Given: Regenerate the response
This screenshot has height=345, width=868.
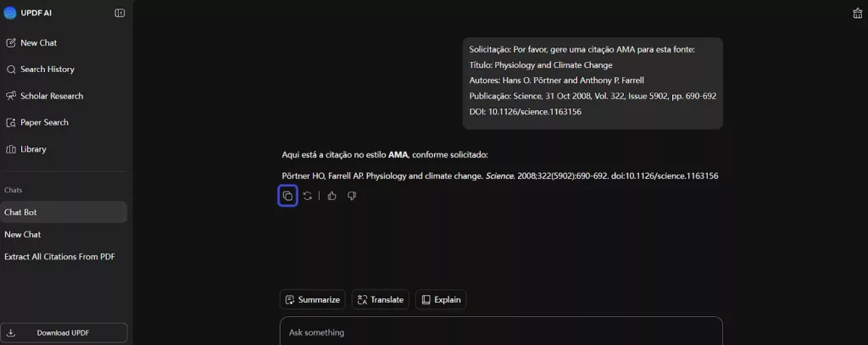Looking at the screenshot, I should 308,196.
